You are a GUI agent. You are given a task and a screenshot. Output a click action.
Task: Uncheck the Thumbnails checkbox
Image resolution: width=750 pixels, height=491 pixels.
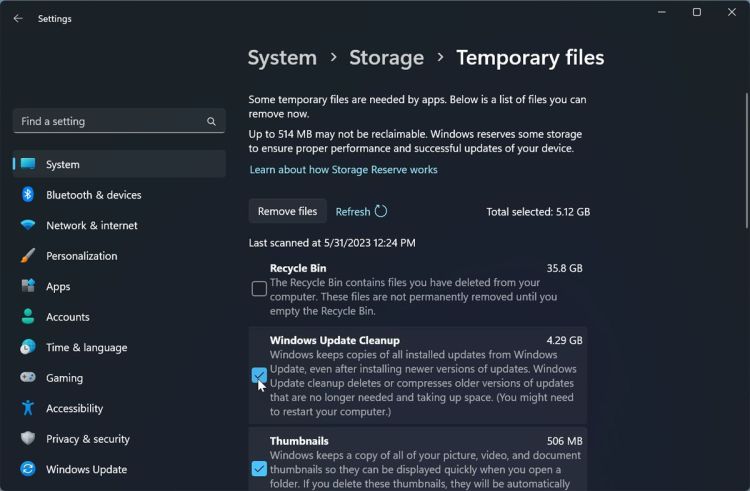click(259, 469)
